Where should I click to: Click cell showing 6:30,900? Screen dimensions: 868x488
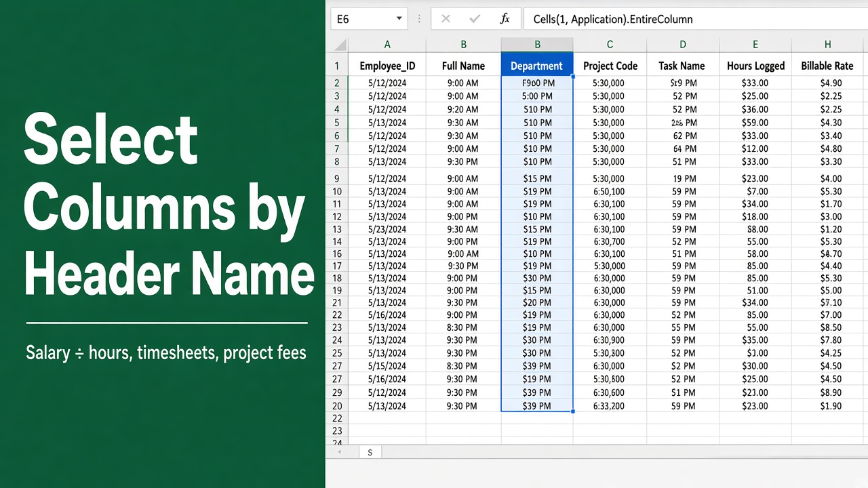(608, 340)
